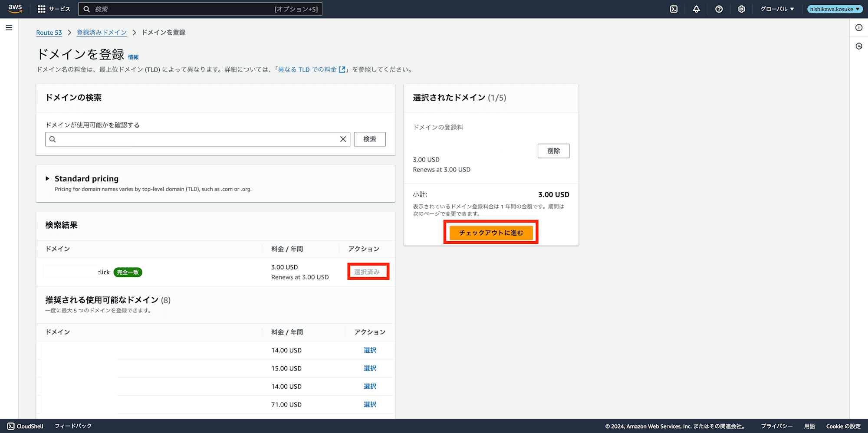The image size is (868, 433).
Task: Open the hamburger side navigation menu
Action: 9,28
